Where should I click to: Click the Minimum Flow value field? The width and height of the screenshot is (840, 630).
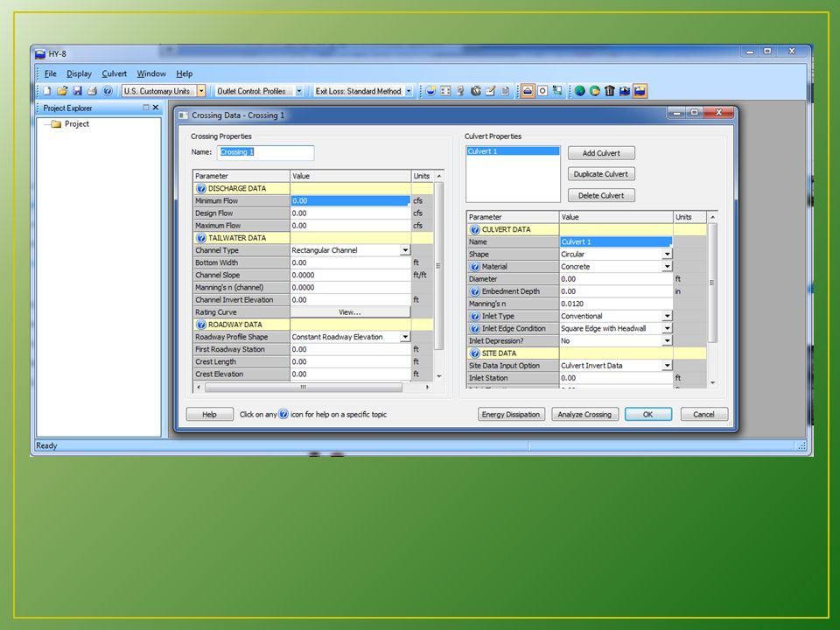350,201
